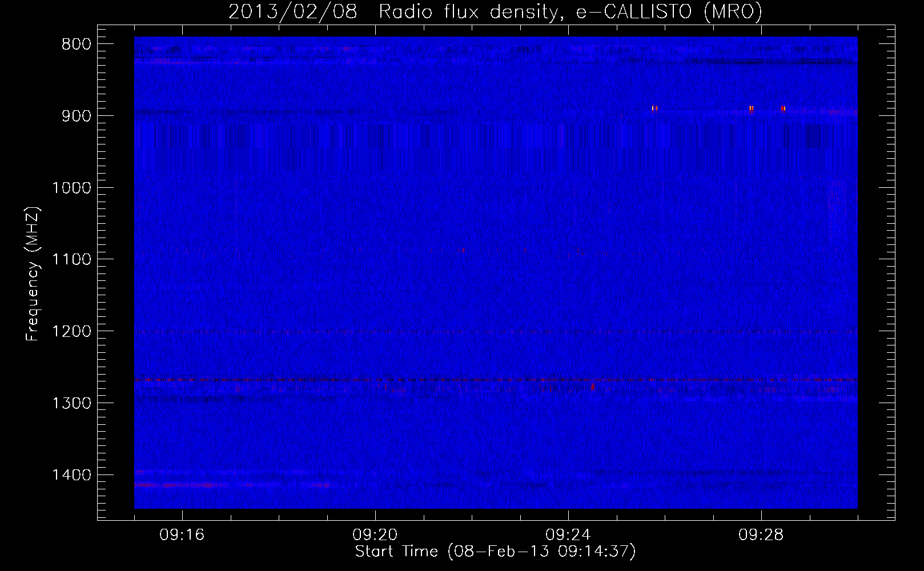924x571 pixels.
Task: Select the '1200' frequency axis label
Action: point(72,332)
